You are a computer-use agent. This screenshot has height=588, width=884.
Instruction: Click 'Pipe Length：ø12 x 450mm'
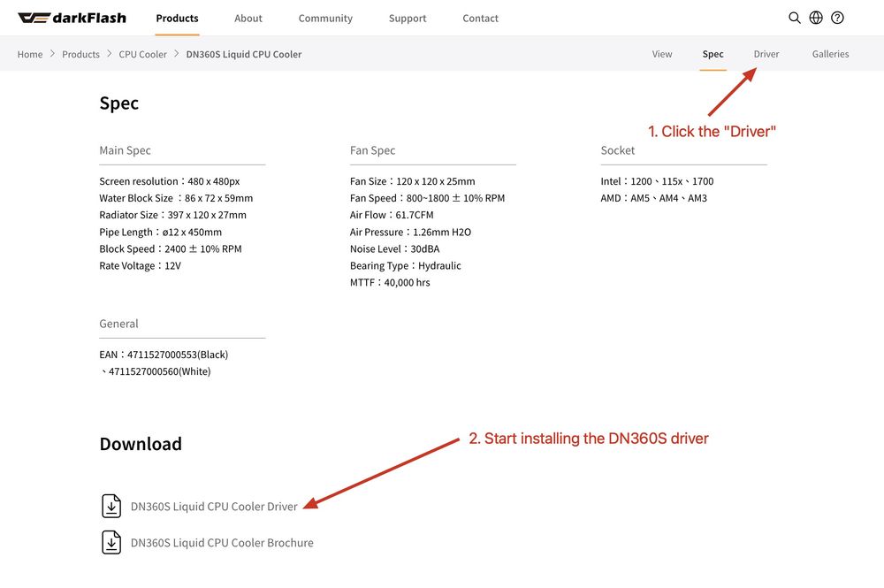pyautogui.click(x=160, y=232)
